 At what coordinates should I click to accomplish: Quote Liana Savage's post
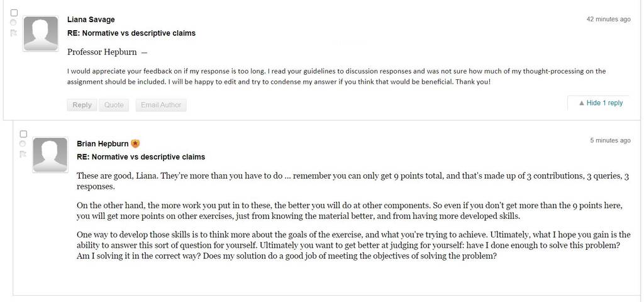[x=114, y=105]
